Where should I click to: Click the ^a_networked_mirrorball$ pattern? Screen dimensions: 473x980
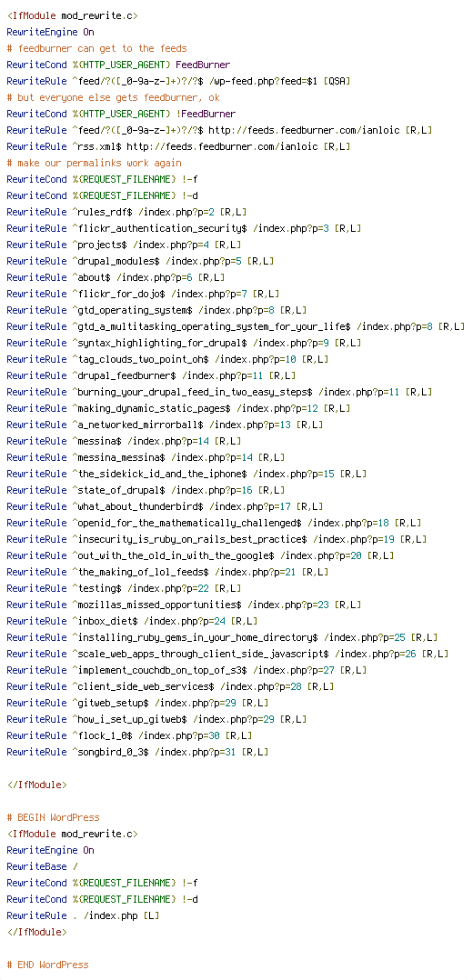tap(137, 425)
